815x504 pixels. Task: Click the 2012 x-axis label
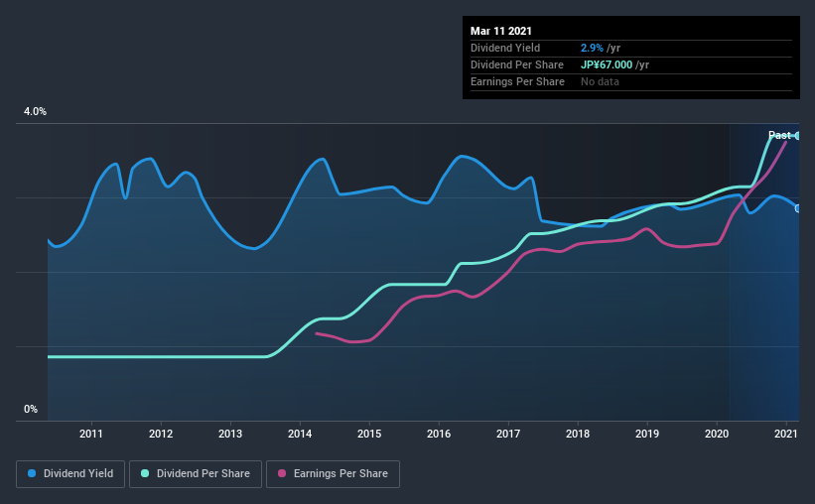161,434
